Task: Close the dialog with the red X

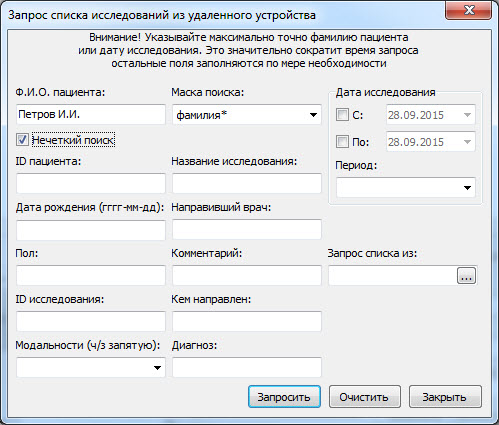Action: (469, 10)
